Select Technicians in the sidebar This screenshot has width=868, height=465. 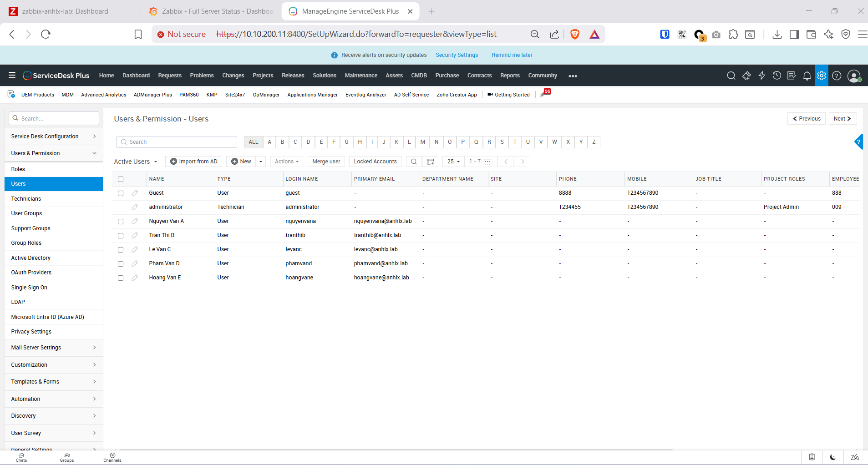[x=26, y=199]
